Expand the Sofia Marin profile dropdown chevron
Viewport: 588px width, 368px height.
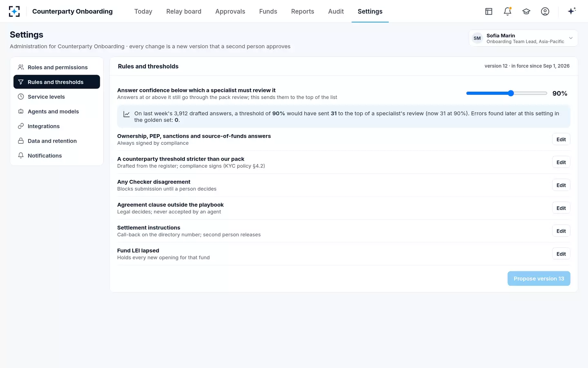(571, 38)
